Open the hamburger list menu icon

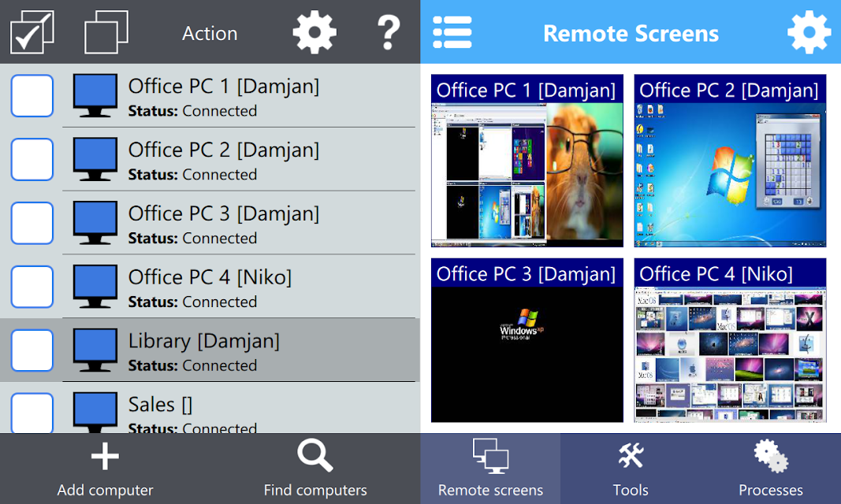452,32
